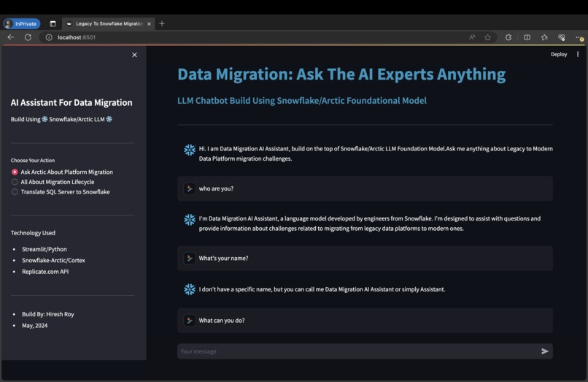This screenshot has width=588, height=382.
Task: Click the Deploy button
Action: pyautogui.click(x=559, y=54)
